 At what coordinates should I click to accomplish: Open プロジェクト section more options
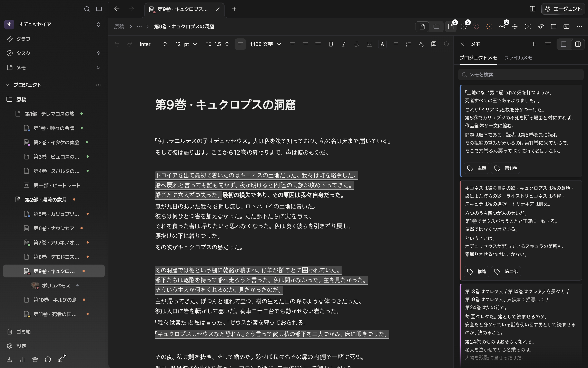click(x=98, y=85)
